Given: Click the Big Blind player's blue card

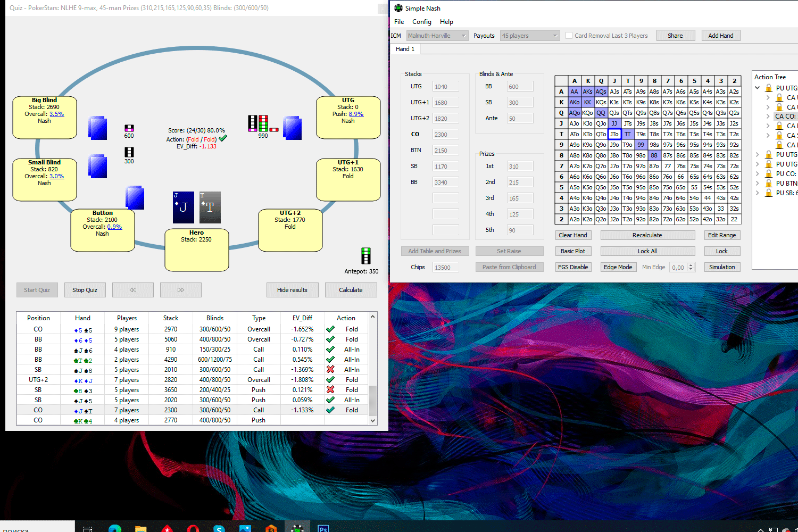Looking at the screenshot, I should 97,128.
